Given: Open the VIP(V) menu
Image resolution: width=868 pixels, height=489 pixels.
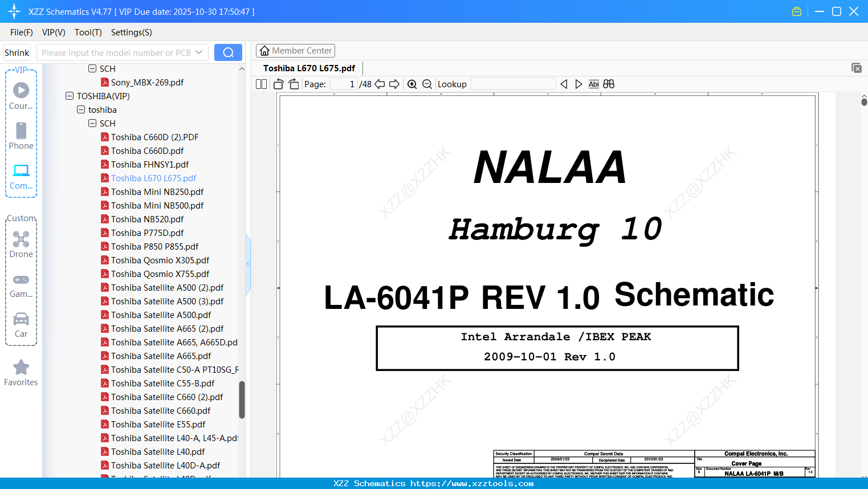Looking at the screenshot, I should 54,32.
